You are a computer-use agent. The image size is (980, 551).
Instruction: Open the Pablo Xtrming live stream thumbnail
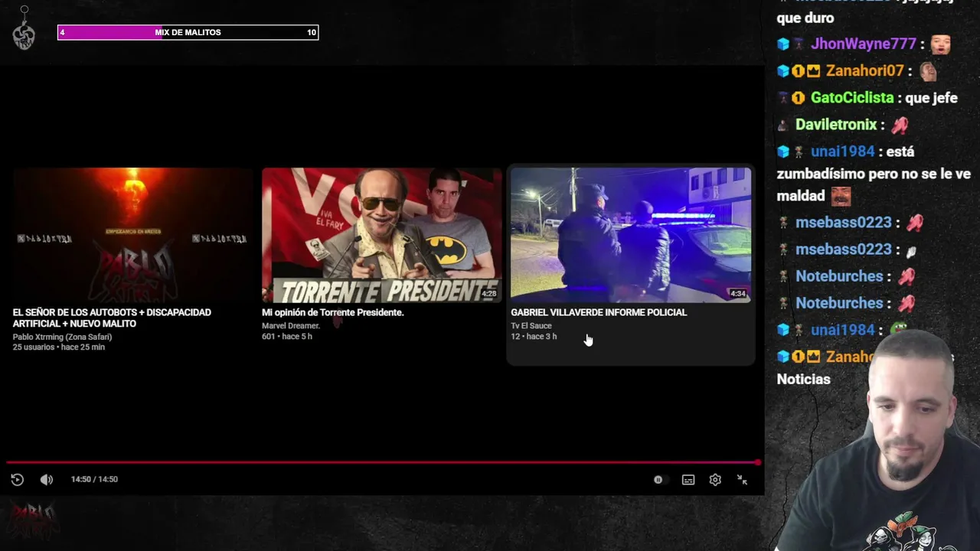click(132, 235)
